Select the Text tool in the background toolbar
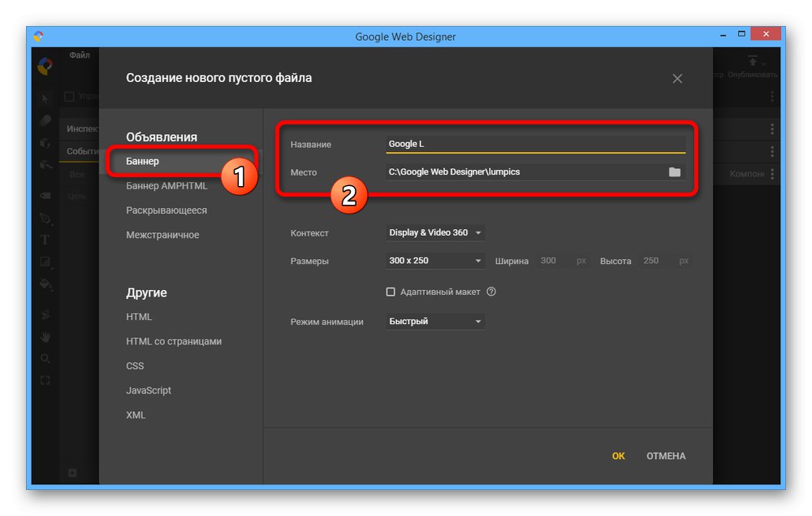The image size is (812, 516). [45, 240]
